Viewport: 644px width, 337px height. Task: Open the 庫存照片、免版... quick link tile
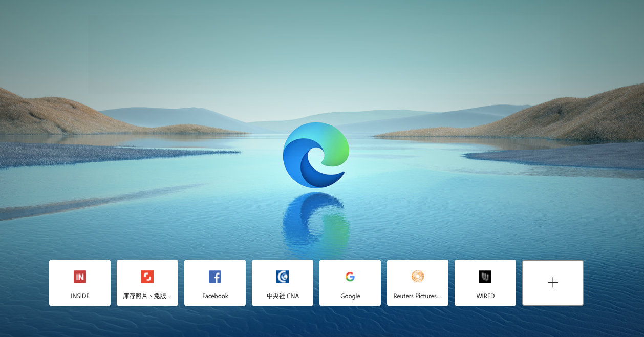click(147, 283)
